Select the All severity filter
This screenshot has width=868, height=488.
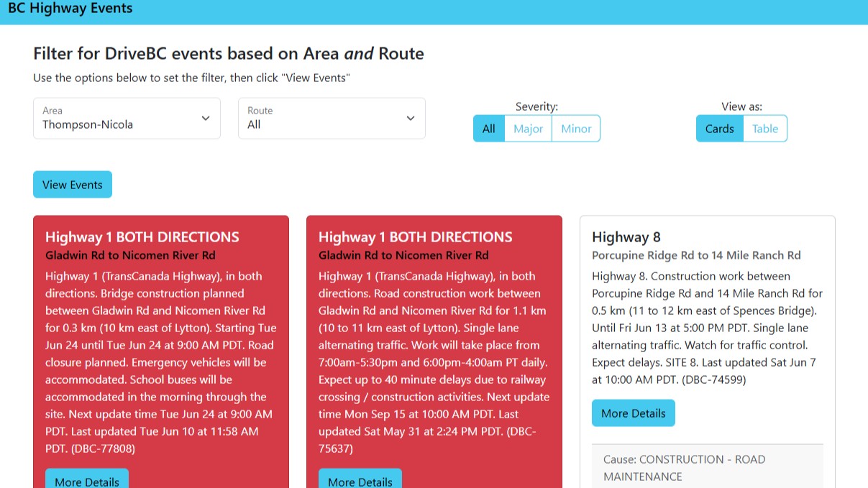point(489,129)
